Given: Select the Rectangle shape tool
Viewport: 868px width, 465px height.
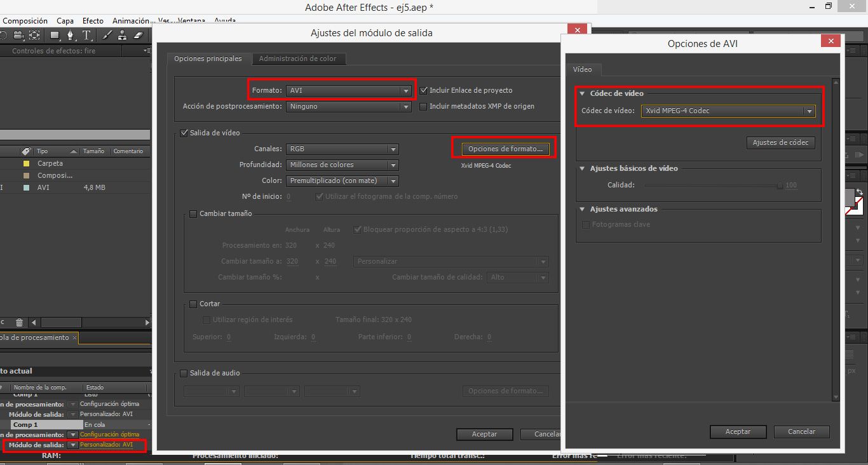Looking at the screenshot, I should [55, 36].
